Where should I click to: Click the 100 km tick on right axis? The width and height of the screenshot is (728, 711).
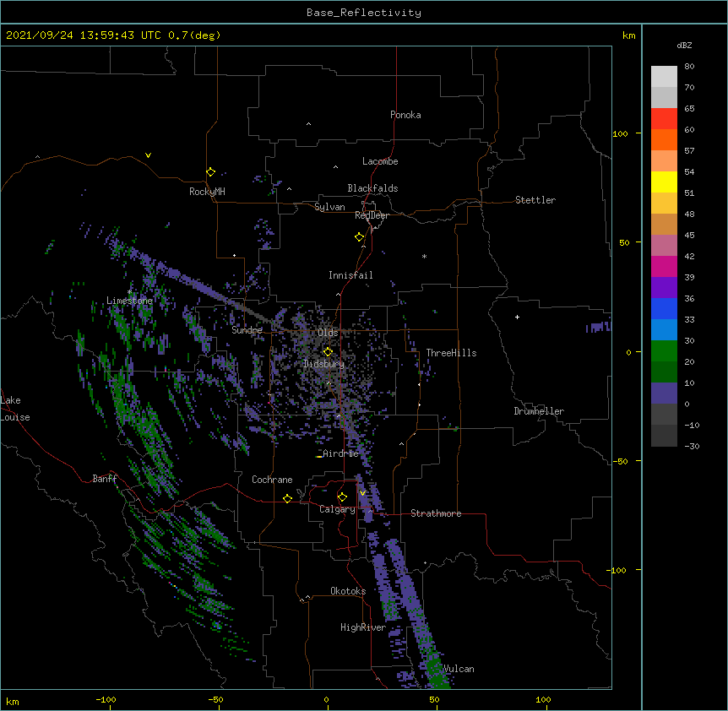click(x=620, y=134)
